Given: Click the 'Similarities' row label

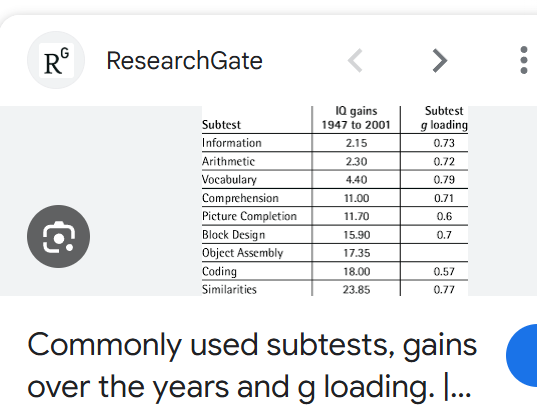Looking at the screenshot, I should (x=229, y=289).
